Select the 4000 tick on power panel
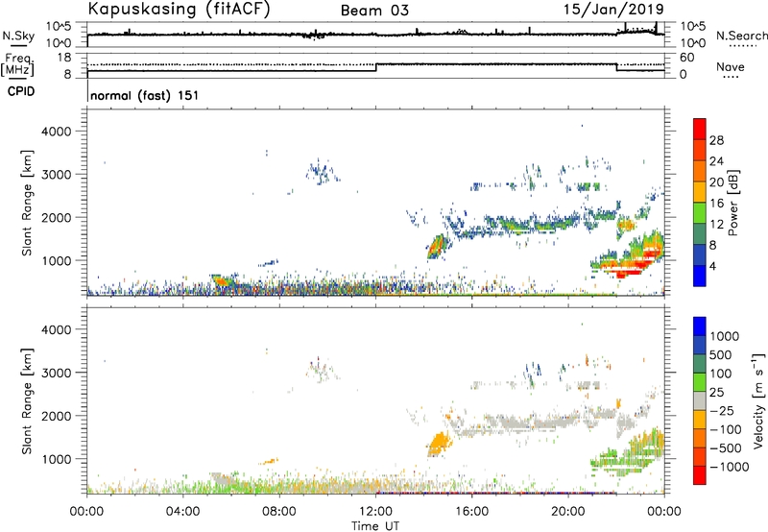This screenshot has height=532, width=768. point(57,132)
